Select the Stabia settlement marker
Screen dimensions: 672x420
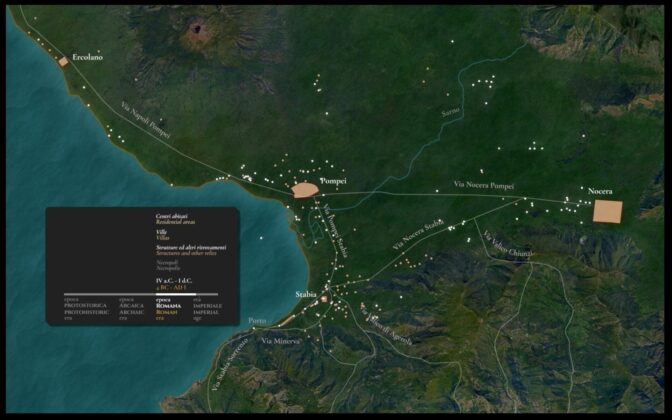pos(324,299)
